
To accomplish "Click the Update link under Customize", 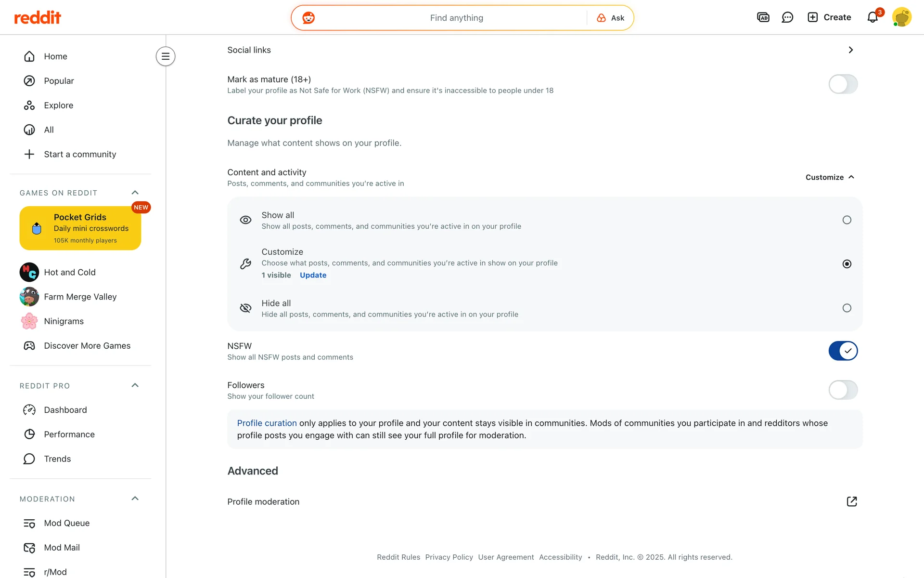I will [313, 275].
